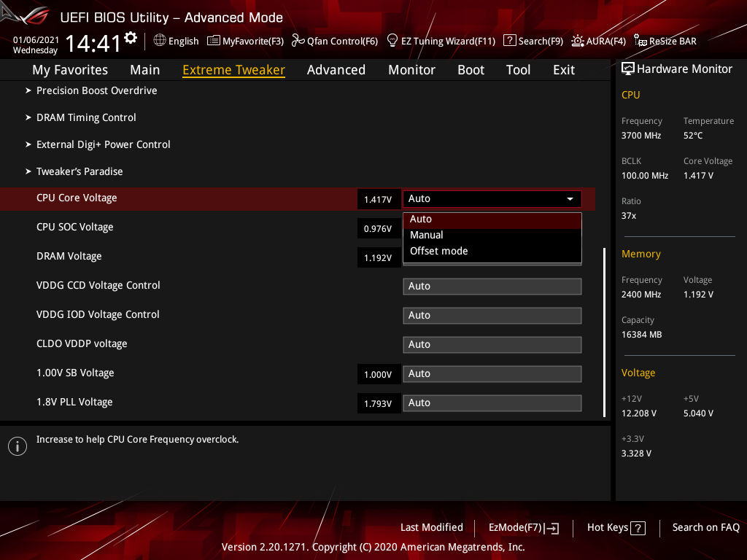
Task: Open AURA(F4) settings
Action: 598,41
